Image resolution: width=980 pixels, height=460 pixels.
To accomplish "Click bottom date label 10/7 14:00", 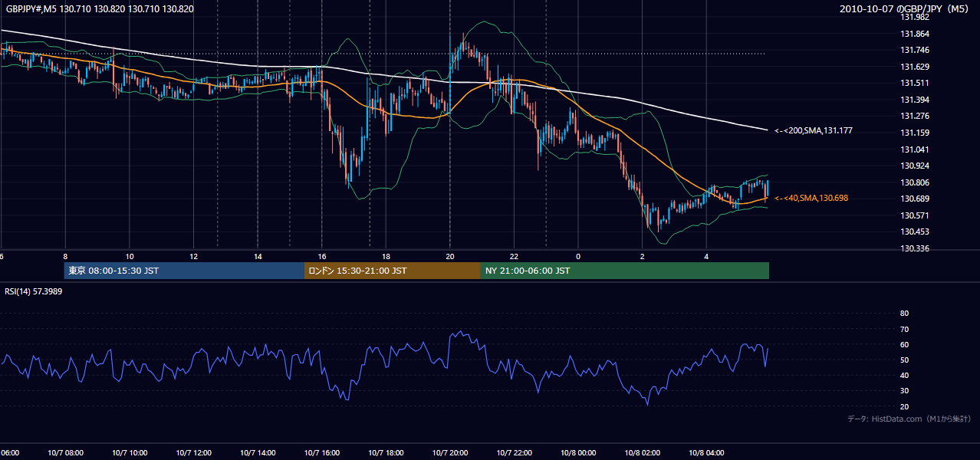I will pos(258,452).
